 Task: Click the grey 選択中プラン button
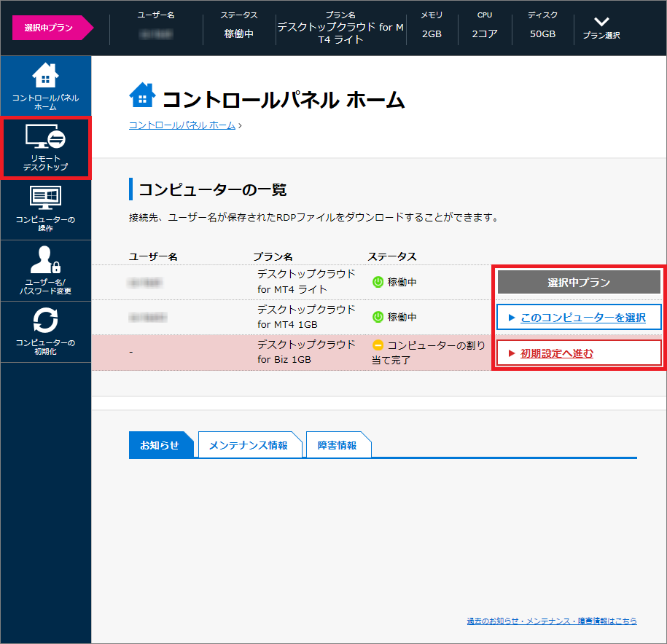pyautogui.click(x=579, y=282)
